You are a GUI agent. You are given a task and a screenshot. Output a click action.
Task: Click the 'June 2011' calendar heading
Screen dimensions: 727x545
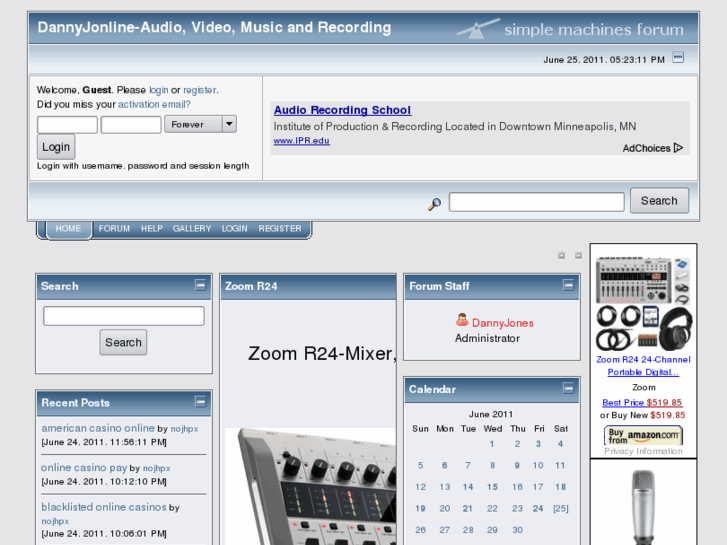[x=491, y=414]
